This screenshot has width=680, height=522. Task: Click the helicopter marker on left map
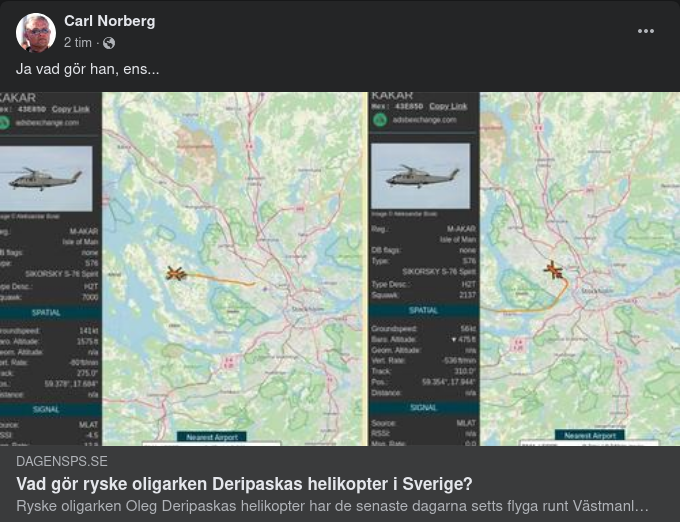[176, 273]
